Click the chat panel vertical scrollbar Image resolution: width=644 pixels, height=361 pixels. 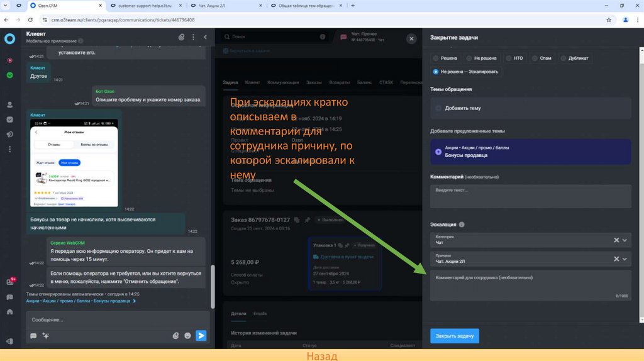coord(212,275)
